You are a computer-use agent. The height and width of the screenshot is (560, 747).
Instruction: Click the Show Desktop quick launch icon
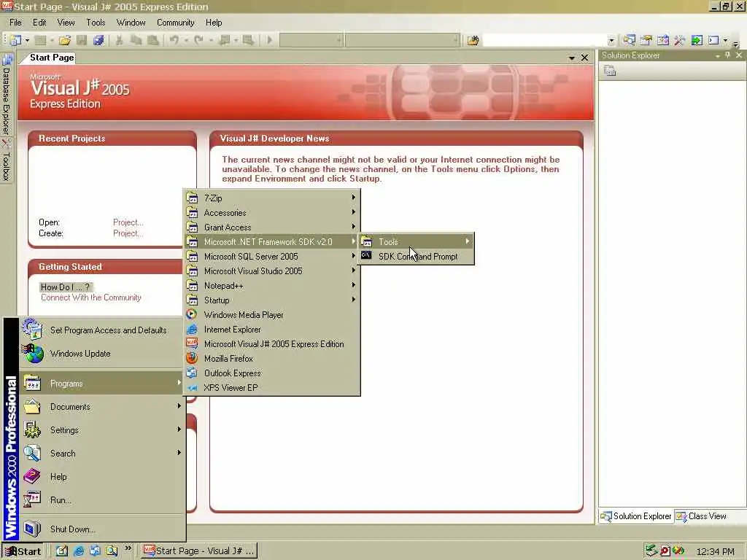pos(62,551)
